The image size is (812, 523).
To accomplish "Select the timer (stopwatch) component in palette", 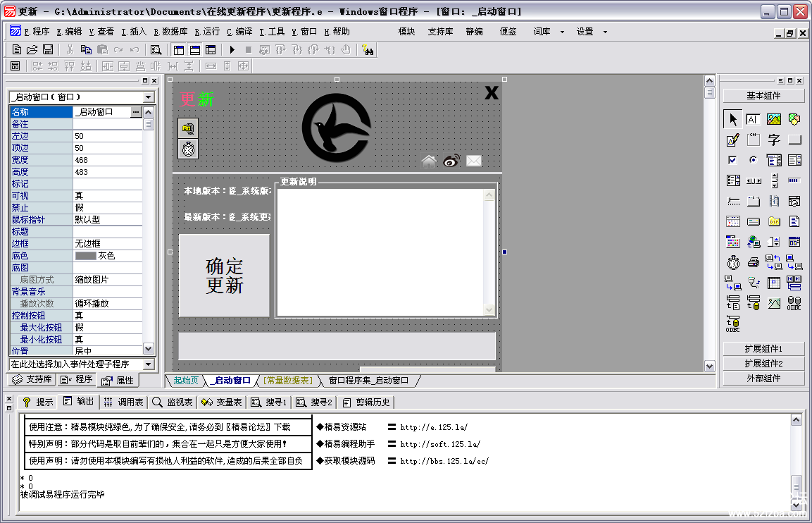I will [733, 263].
